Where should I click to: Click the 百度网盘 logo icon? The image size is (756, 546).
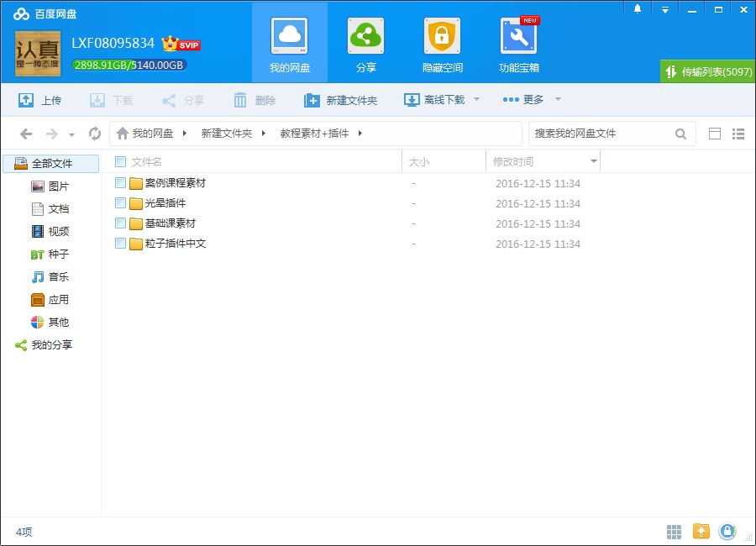pos(21,14)
